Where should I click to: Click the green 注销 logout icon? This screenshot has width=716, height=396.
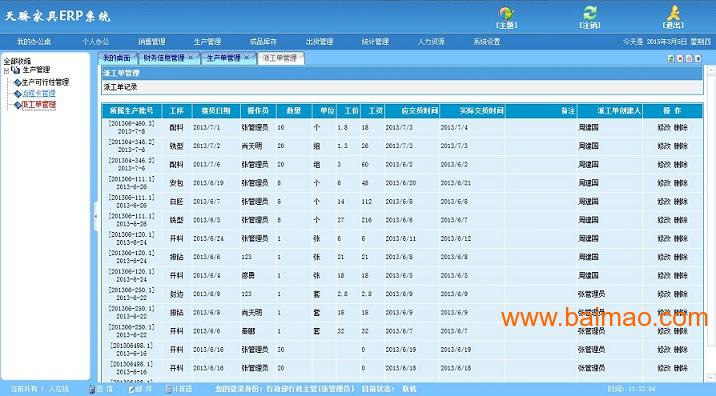pyautogui.click(x=590, y=13)
